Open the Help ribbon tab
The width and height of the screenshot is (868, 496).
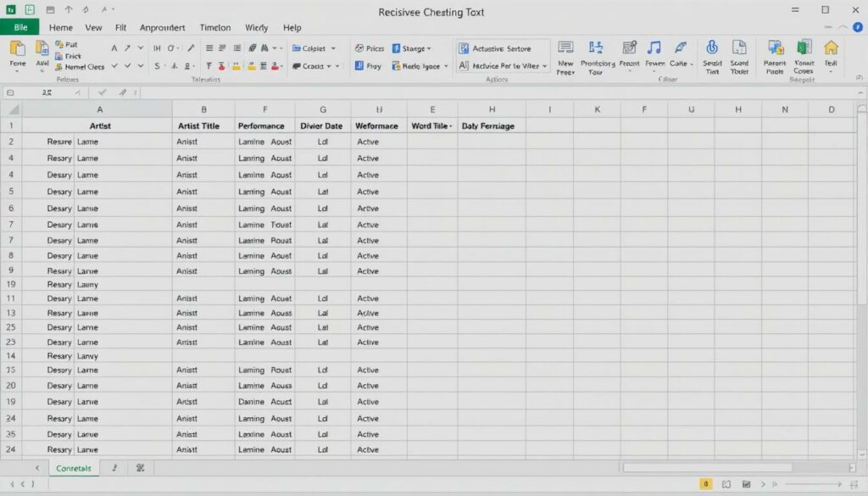pyautogui.click(x=292, y=28)
